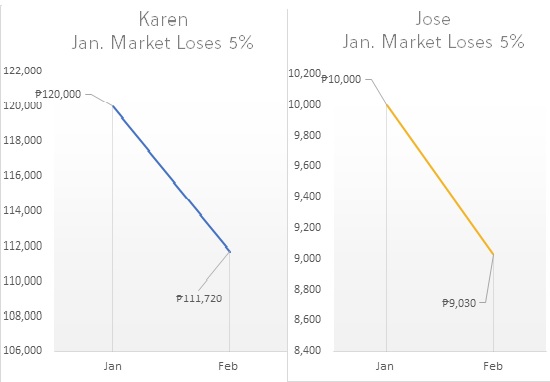Click Jan. Market Loses 5% subtitle in Jose chart

433,42
